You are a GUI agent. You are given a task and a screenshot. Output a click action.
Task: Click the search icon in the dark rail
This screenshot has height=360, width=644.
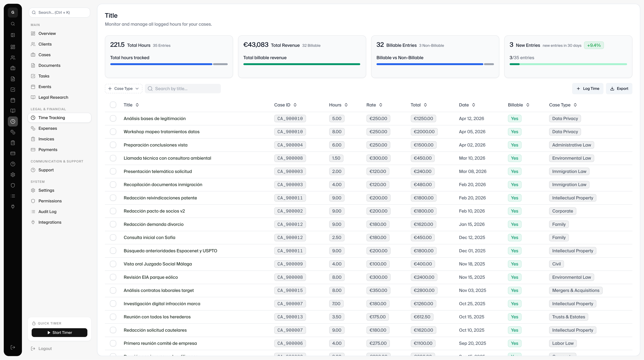pyautogui.click(x=13, y=24)
